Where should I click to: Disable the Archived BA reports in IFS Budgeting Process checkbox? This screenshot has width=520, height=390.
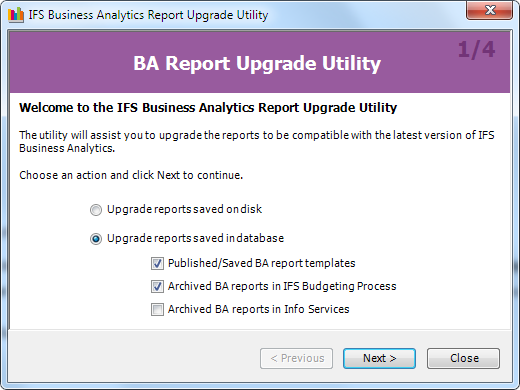[x=157, y=287]
